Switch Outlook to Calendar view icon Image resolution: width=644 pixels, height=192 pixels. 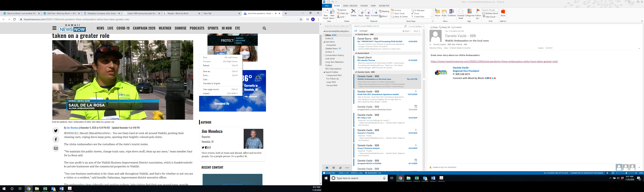click(334, 168)
